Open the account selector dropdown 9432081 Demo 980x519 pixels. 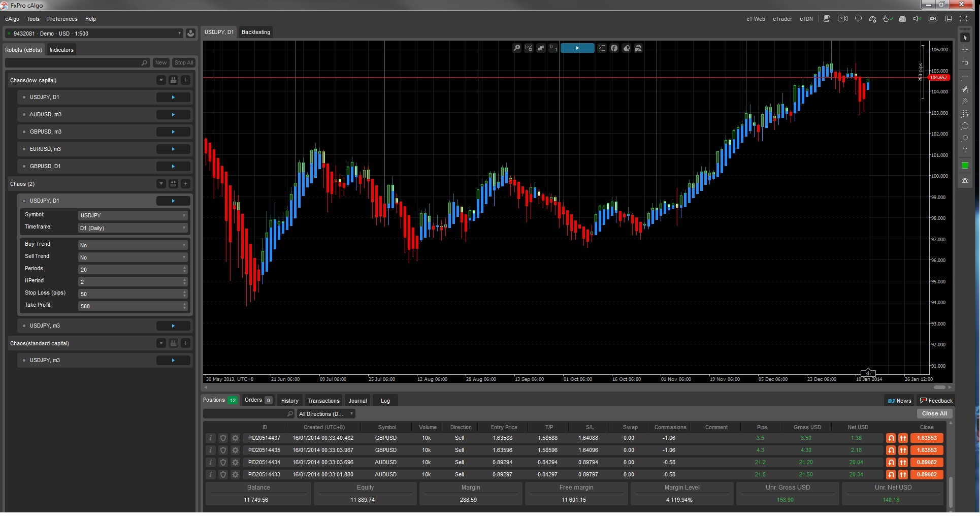click(x=93, y=34)
